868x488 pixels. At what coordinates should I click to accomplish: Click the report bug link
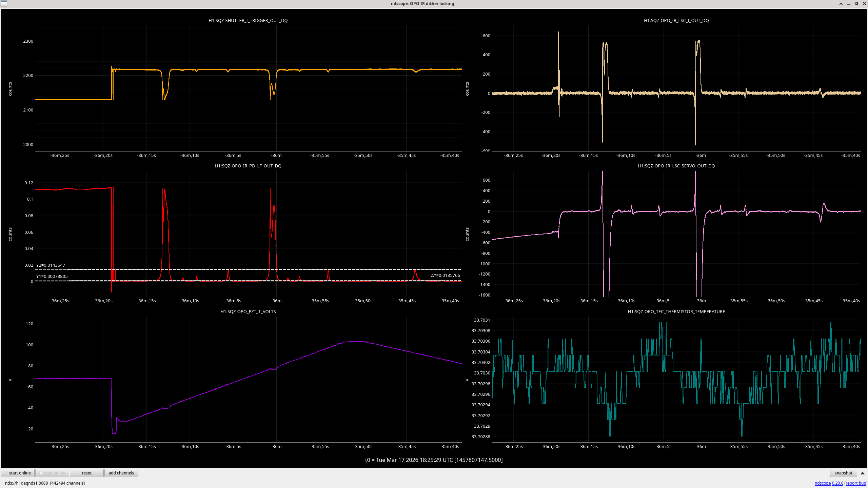click(x=855, y=483)
